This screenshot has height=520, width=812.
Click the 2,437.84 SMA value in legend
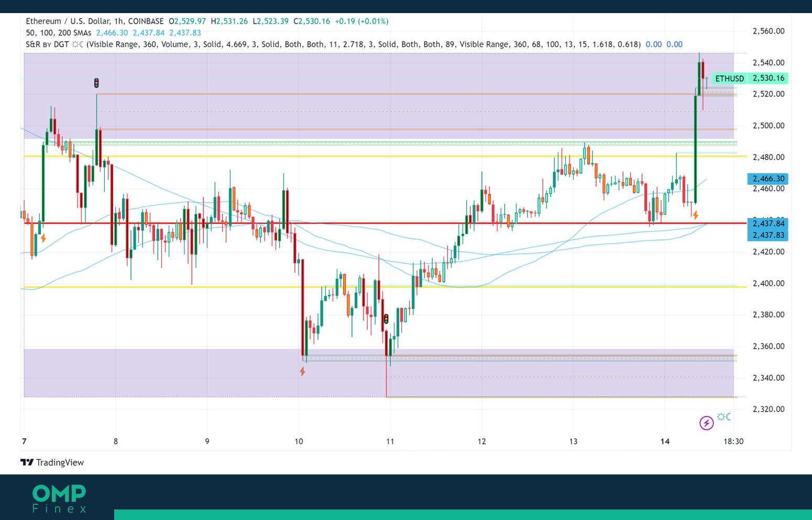pos(148,32)
